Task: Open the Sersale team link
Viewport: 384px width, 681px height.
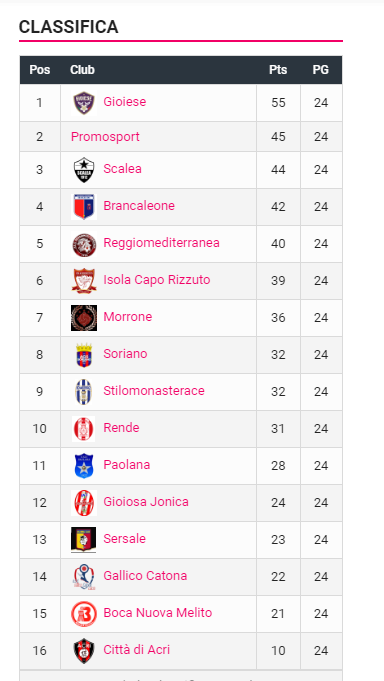Action: point(125,539)
